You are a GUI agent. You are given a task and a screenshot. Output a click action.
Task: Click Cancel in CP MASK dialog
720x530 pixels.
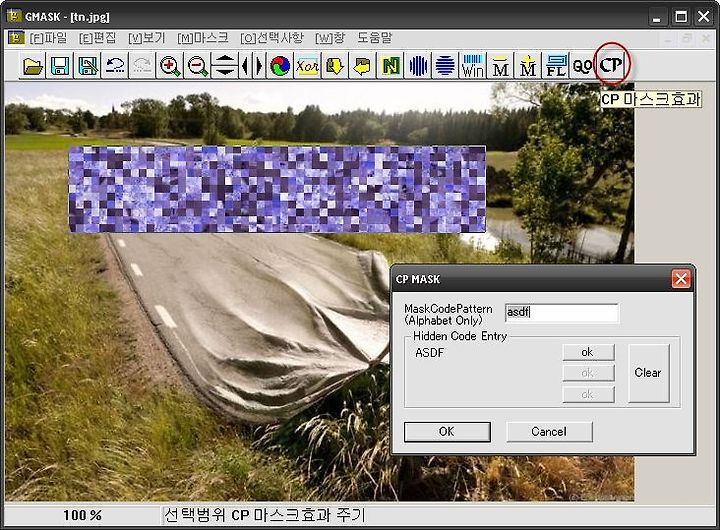[x=549, y=432]
